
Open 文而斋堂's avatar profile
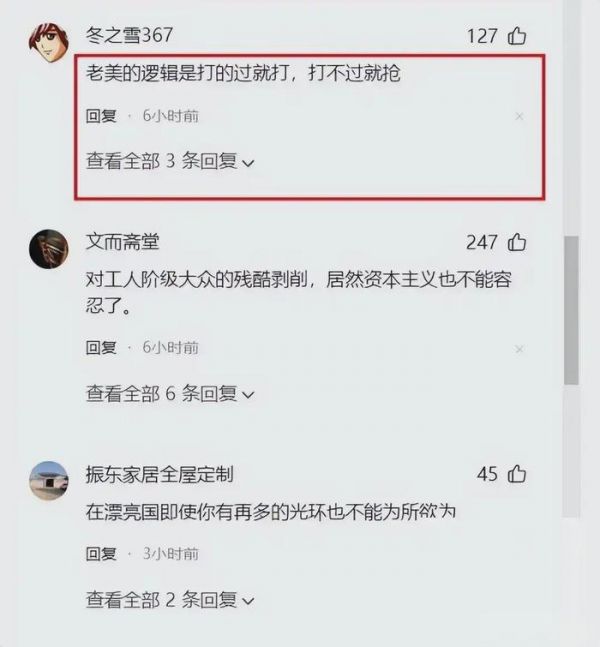click(x=49, y=249)
